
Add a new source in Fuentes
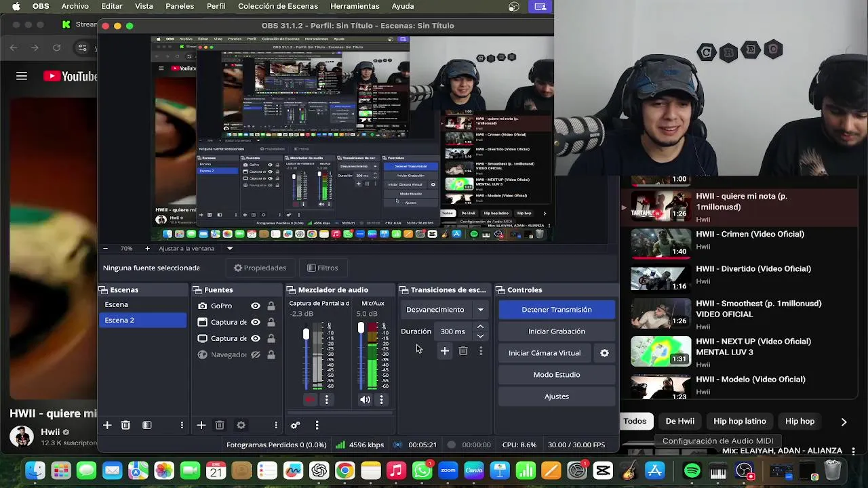(x=201, y=425)
